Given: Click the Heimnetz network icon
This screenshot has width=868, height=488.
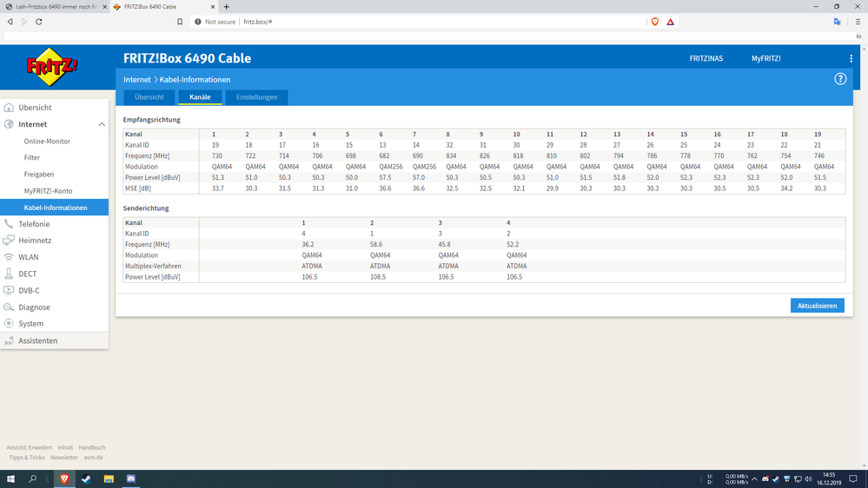Looking at the screenshot, I should pyautogui.click(x=9, y=241).
